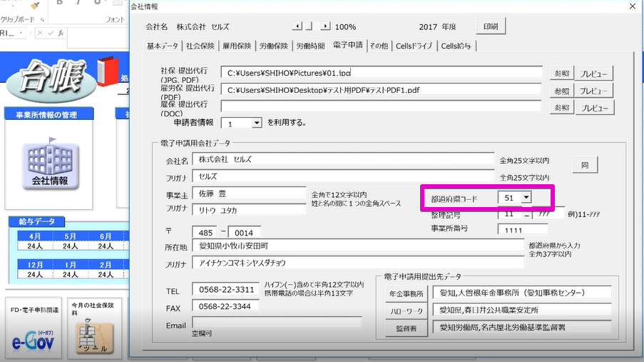The width and height of the screenshot is (644, 362).
Task: Click the ハローワーク button
Action: click(406, 311)
